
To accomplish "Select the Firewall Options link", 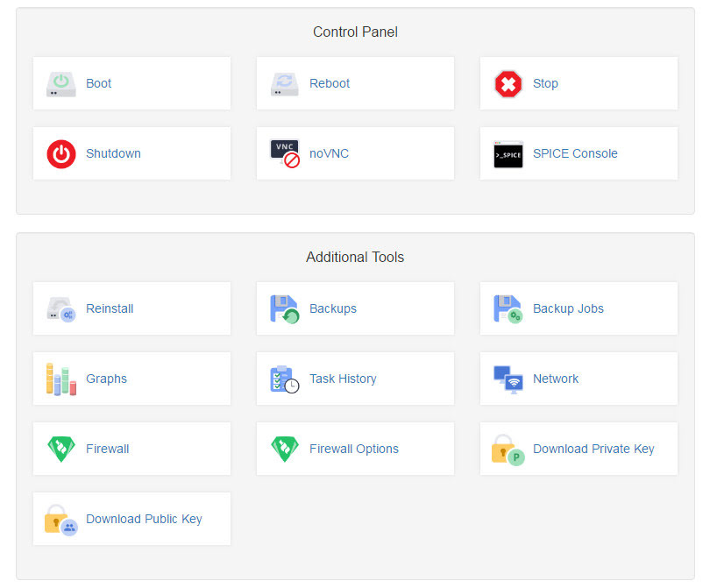I will click(x=354, y=449).
